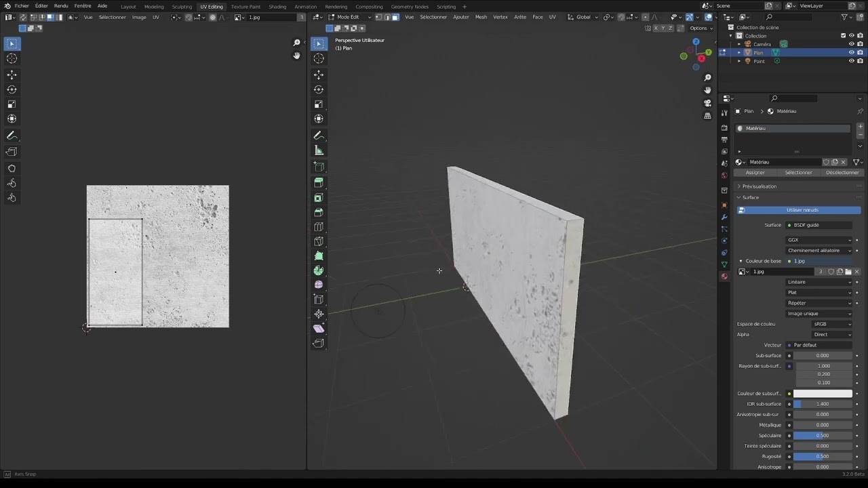Image resolution: width=868 pixels, height=488 pixels.
Task: Select the Knife tool
Action: pyautogui.click(x=319, y=241)
